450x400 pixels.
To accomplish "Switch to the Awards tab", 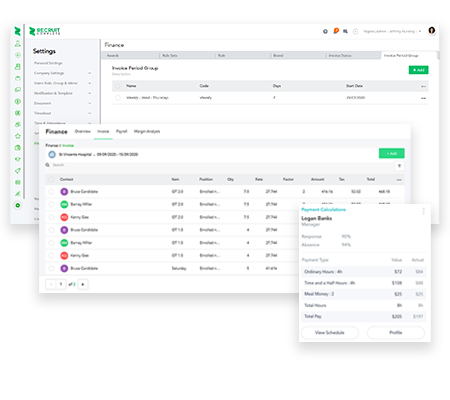I will 130,55.
